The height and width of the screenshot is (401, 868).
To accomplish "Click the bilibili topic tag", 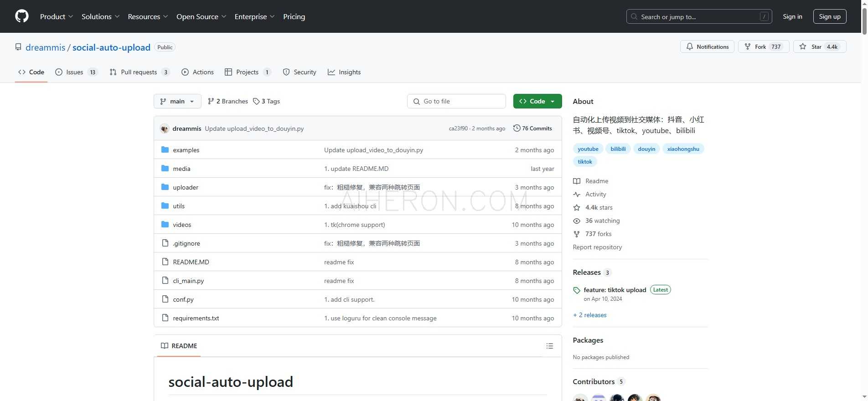I will 618,149.
